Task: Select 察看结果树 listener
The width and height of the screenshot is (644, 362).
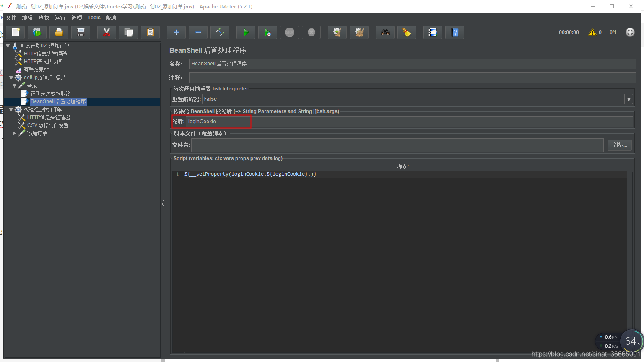Action: click(36, 70)
